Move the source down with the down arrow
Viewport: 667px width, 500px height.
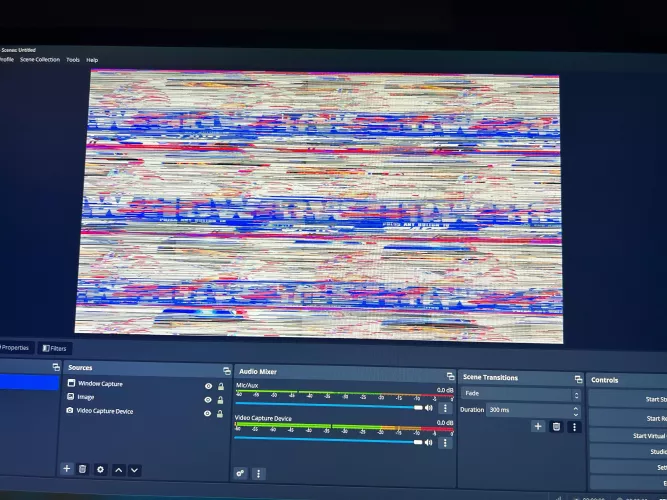[x=134, y=470]
